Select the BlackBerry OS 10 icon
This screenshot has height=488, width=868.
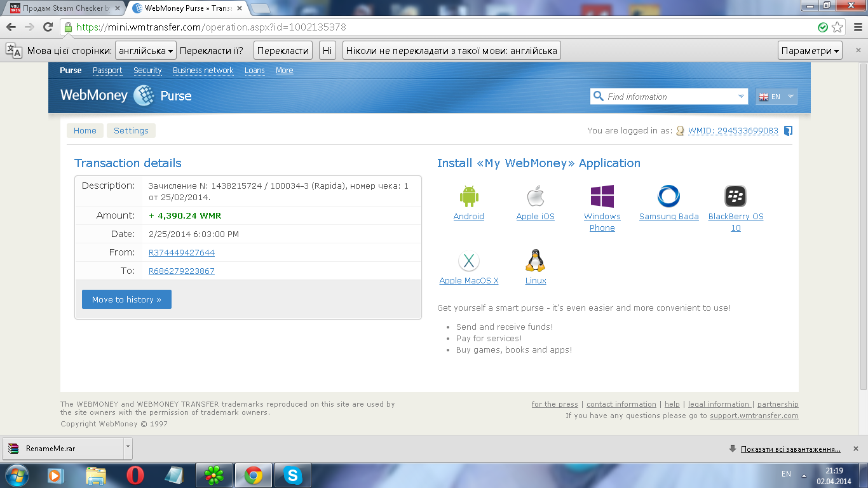[735, 196]
